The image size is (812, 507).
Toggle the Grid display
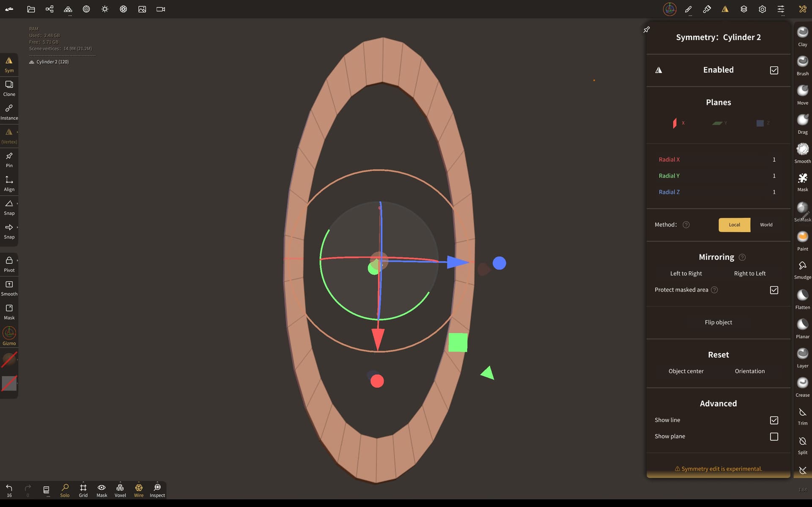coord(83,491)
